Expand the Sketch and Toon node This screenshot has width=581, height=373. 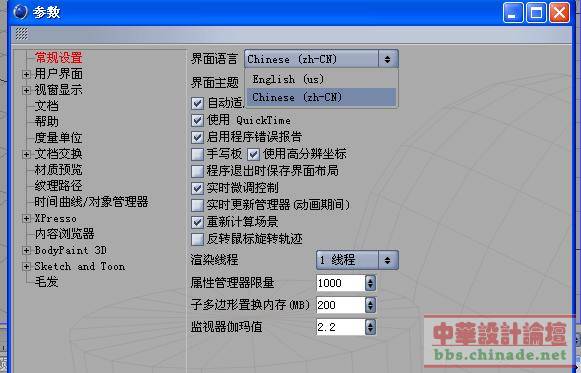click(26, 267)
